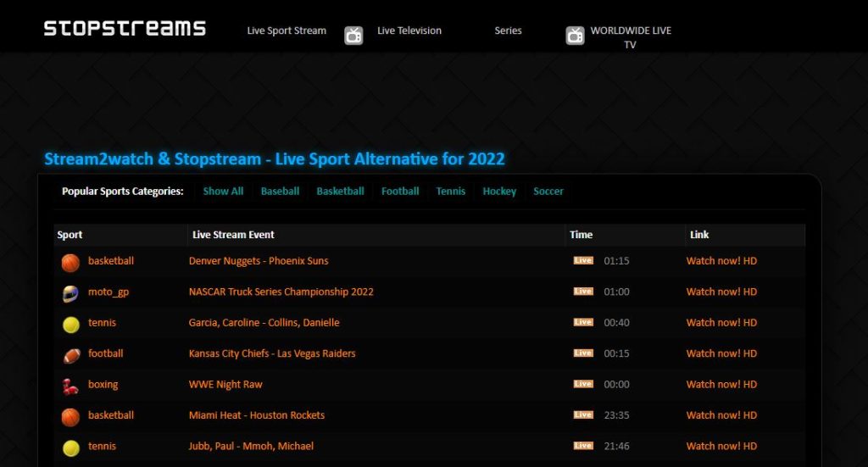Viewport: 868px width, 467px height.
Task: Filter by Baseball category
Action: point(280,192)
